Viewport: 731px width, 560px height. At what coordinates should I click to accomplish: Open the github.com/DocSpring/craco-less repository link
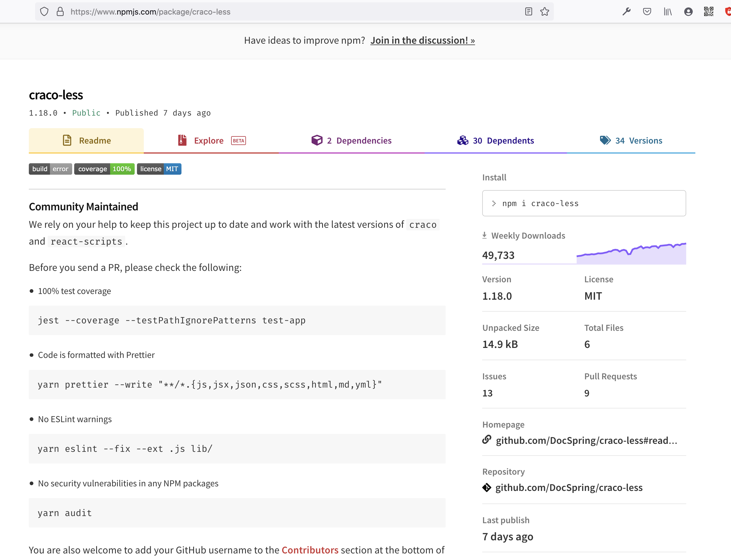coord(569,488)
